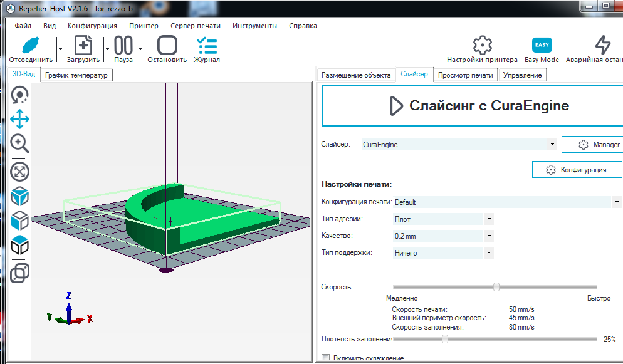Switch on Easy Mode
Screen dimensions: 623x364
tap(542, 45)
